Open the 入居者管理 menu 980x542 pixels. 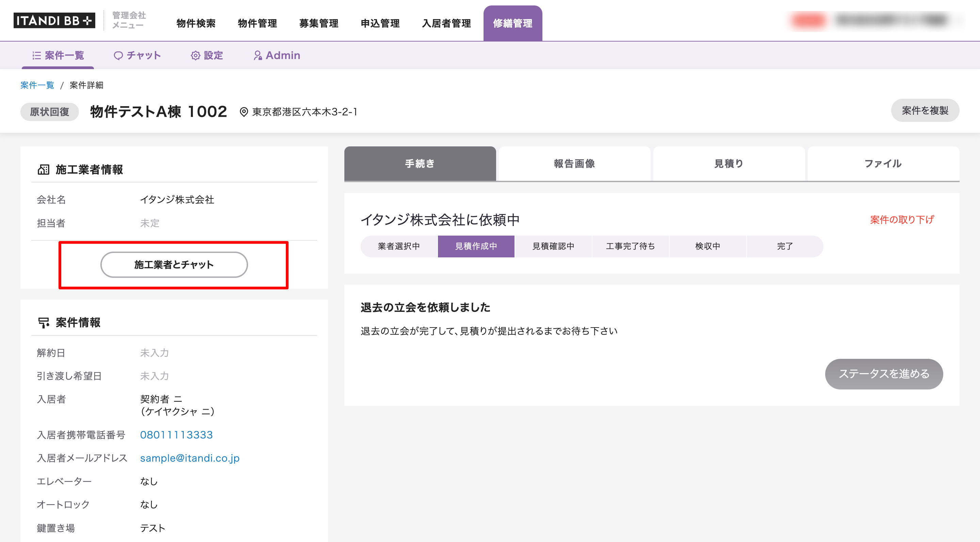(x=446, y=23)
